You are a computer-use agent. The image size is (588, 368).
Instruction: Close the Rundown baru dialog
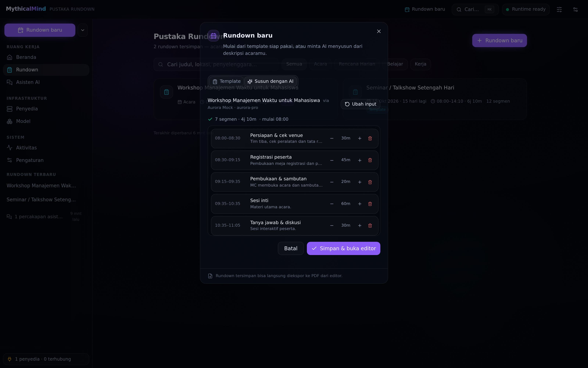379,31
